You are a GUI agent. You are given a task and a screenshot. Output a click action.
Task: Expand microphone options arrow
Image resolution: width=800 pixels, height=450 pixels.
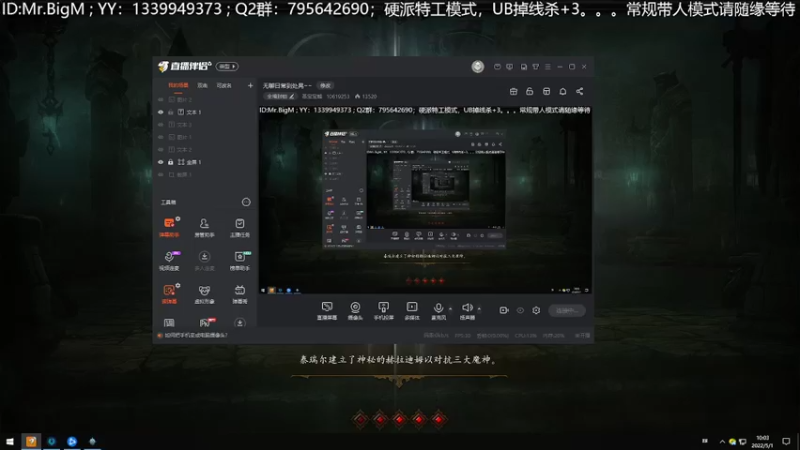click(x=450, y=308)
